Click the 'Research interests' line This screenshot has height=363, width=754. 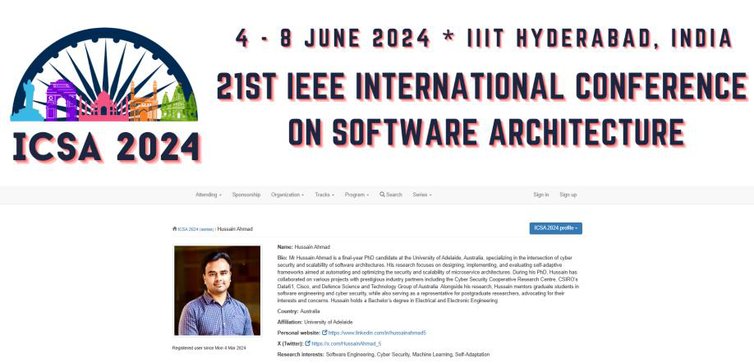click(x=383, y=355)
